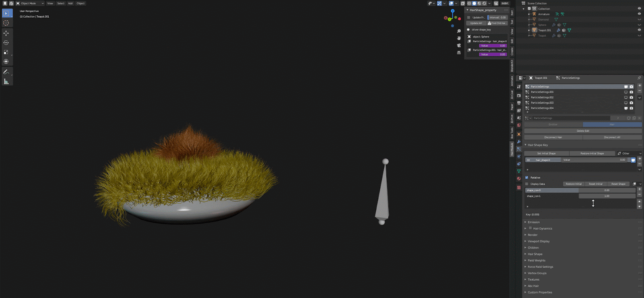Collapse the Hair Shape Key panel

pos(538,145)
